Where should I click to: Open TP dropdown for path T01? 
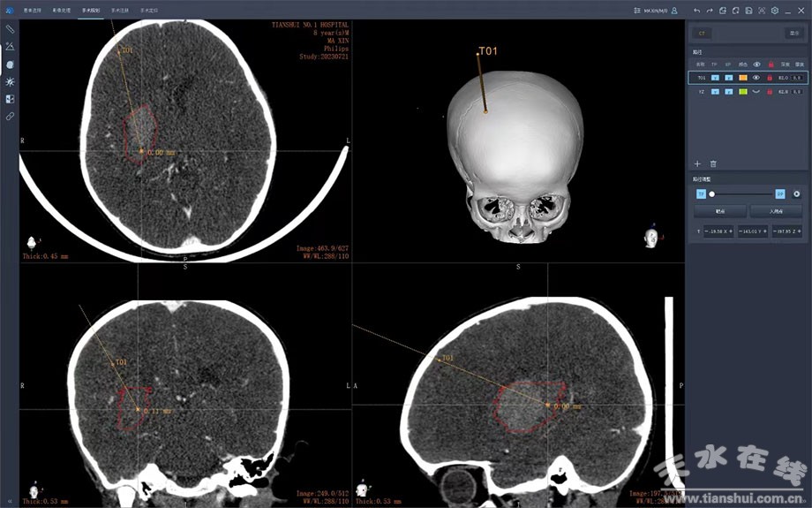(715, 78)
